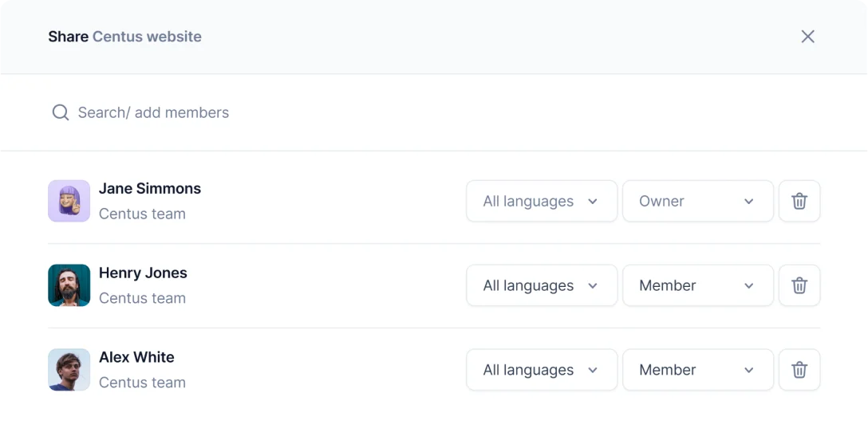Click the Centus website title text
This screenshot has height=440, width=868.
point(147,37)
